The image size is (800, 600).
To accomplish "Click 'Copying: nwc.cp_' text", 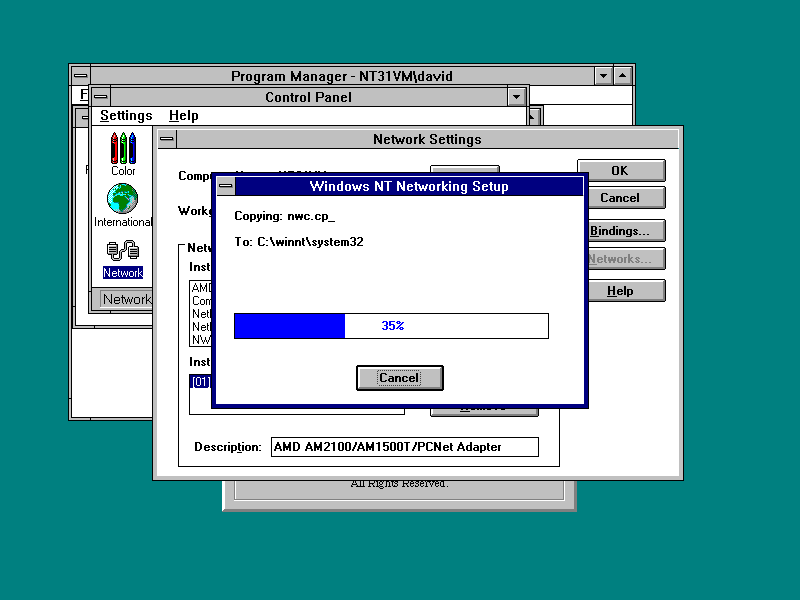I will coord(285,216).
